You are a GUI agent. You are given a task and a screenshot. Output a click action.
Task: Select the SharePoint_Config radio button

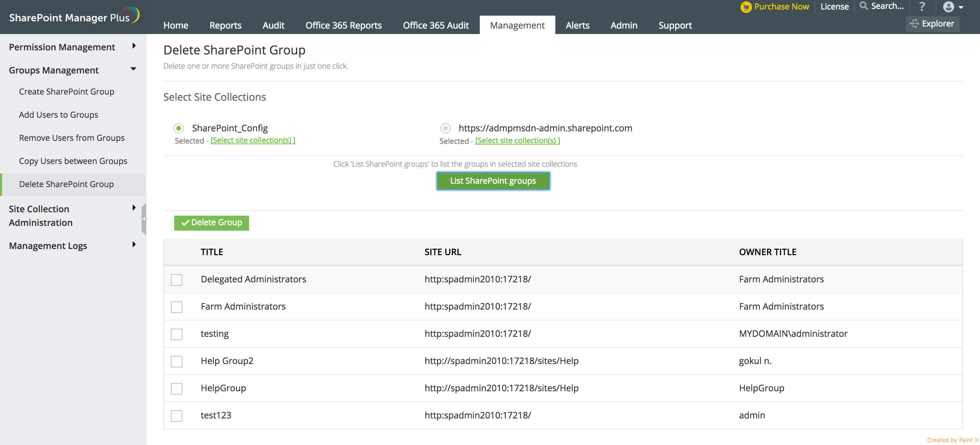tap(178, 128)
